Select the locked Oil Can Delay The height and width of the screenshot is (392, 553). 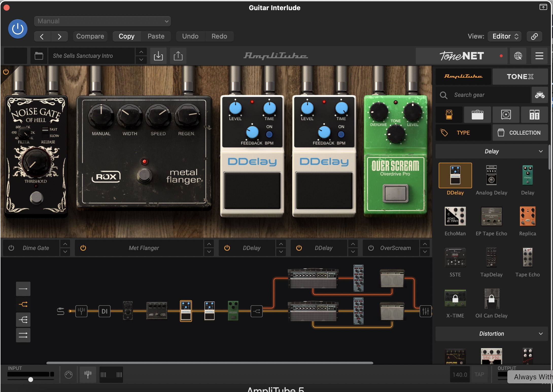coord(491,298)
